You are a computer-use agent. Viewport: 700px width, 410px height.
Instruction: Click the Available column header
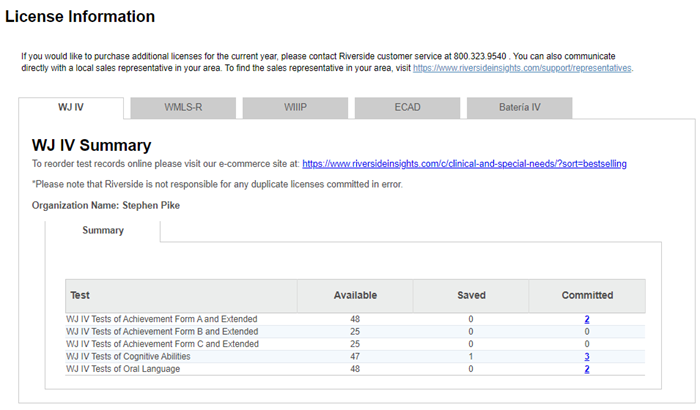[x=355, y=296]
